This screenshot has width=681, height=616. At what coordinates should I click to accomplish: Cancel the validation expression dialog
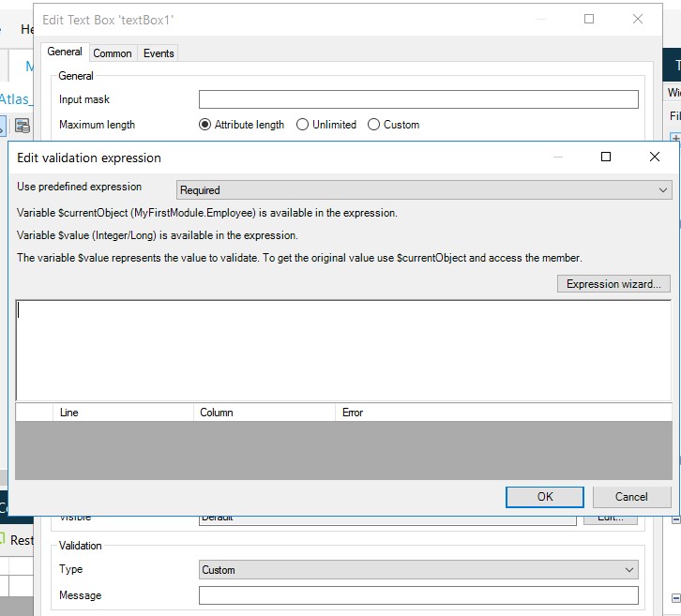631,497
